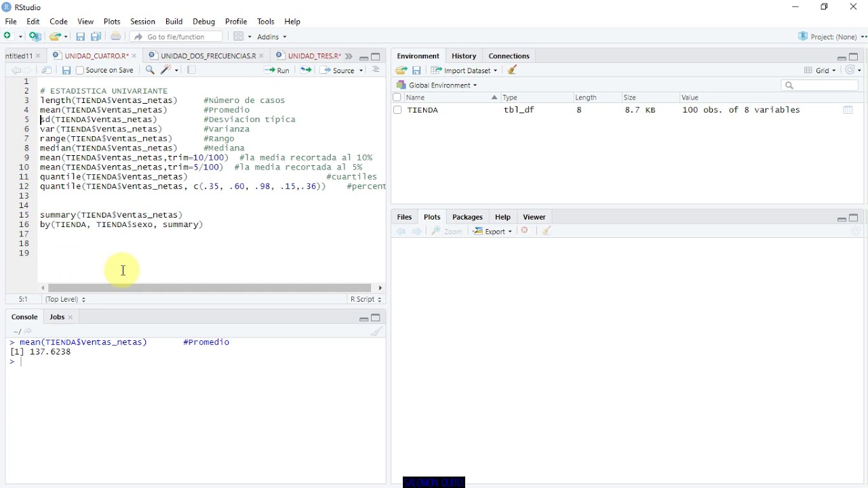Screen dimensions: 868x488
Task: Check the TIENDA object checkbox
Action: (x=397, y=110)
